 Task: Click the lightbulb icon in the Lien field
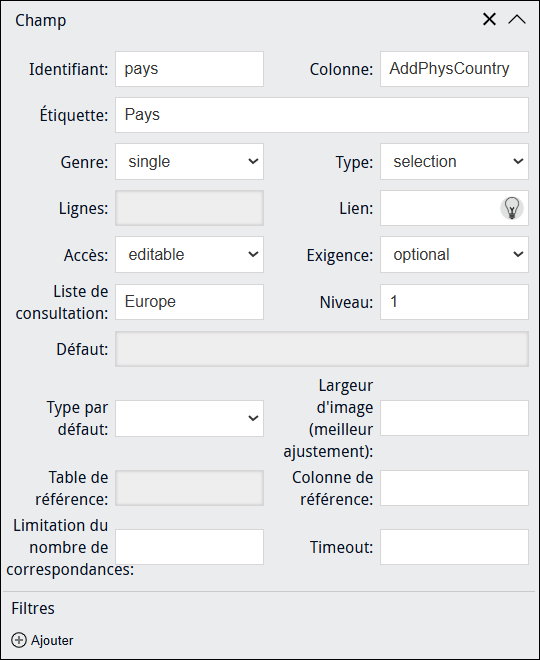tap(511, 208)
